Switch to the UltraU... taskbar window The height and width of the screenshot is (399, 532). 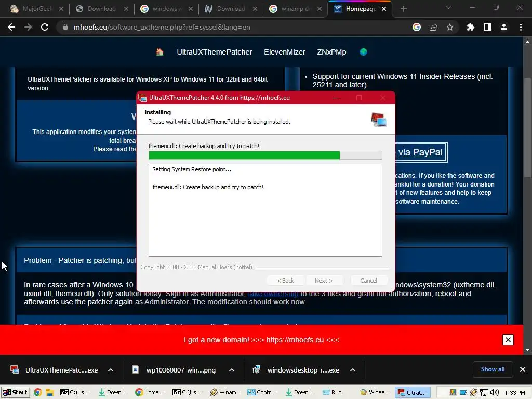(x=413, y=392)
